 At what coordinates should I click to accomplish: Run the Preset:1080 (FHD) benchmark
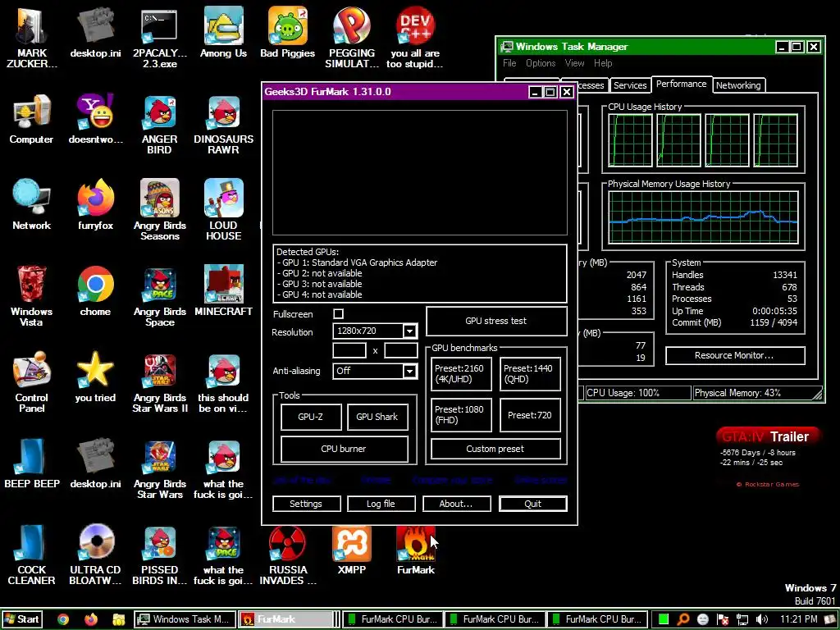(461, 414)
